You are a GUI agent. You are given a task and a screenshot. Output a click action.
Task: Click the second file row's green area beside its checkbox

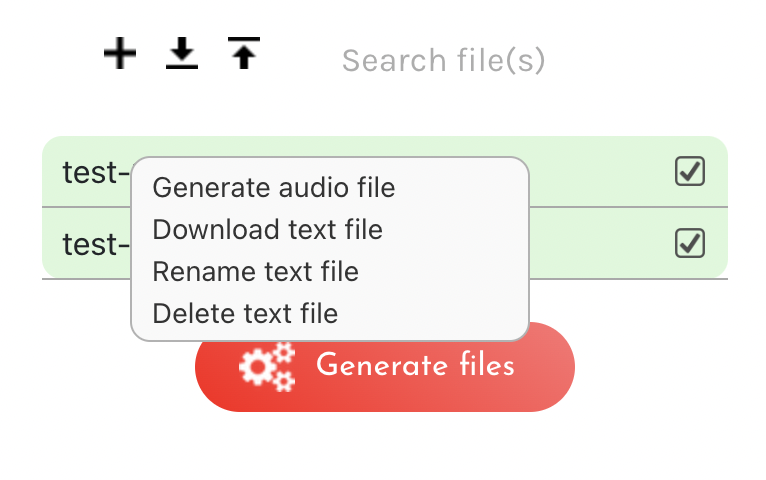[601, 243]
